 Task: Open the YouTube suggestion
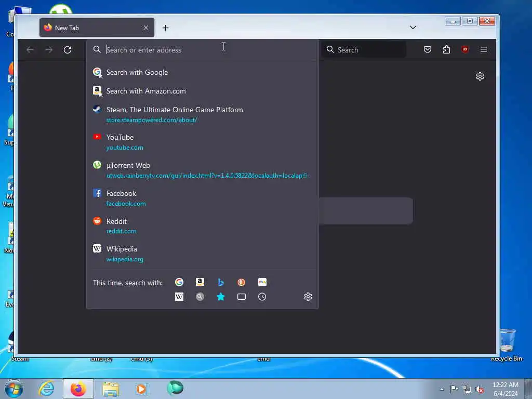pyautogui.click(x=203, y=142)
